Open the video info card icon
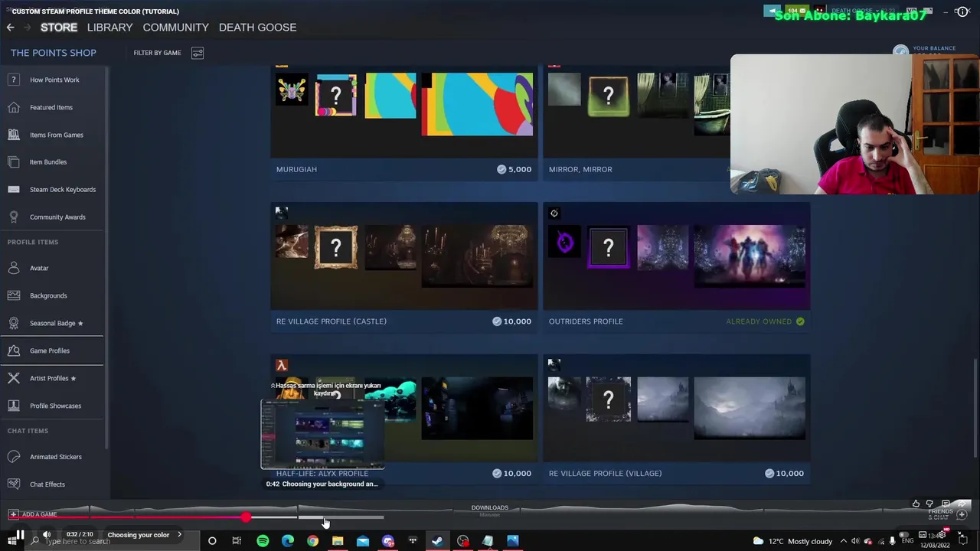 coord(962,11)
